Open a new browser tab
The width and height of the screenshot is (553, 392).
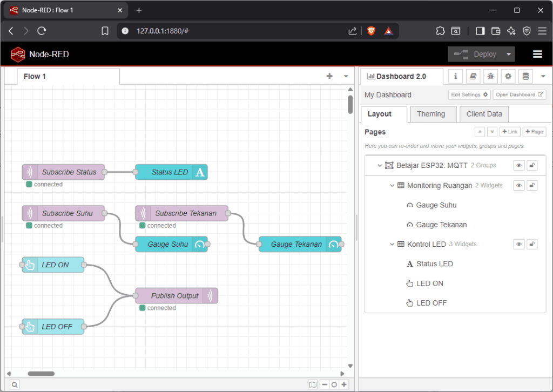click(x=139, y=10)
